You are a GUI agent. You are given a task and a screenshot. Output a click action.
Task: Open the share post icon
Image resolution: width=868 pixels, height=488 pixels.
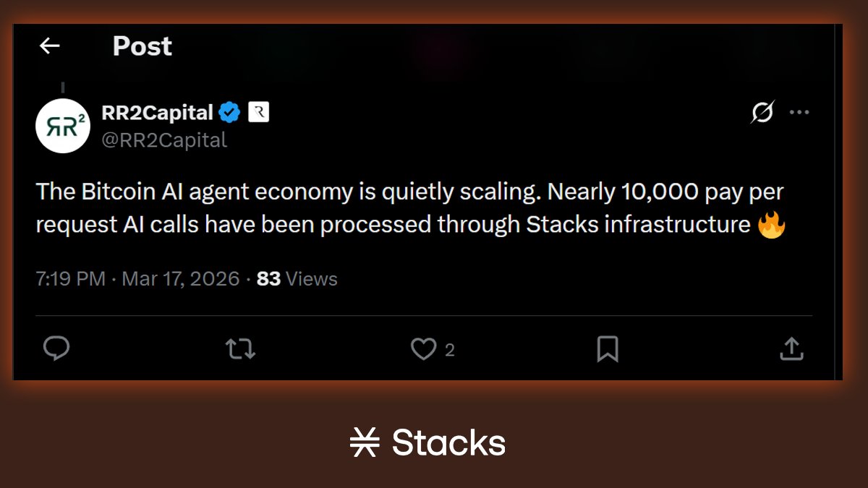[791, 349]
